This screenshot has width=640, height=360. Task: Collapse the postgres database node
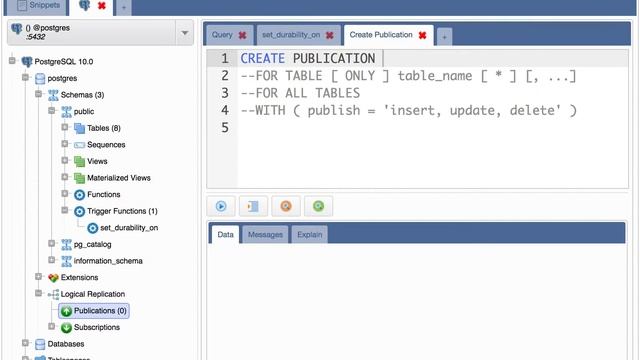[x=25, y=77]
